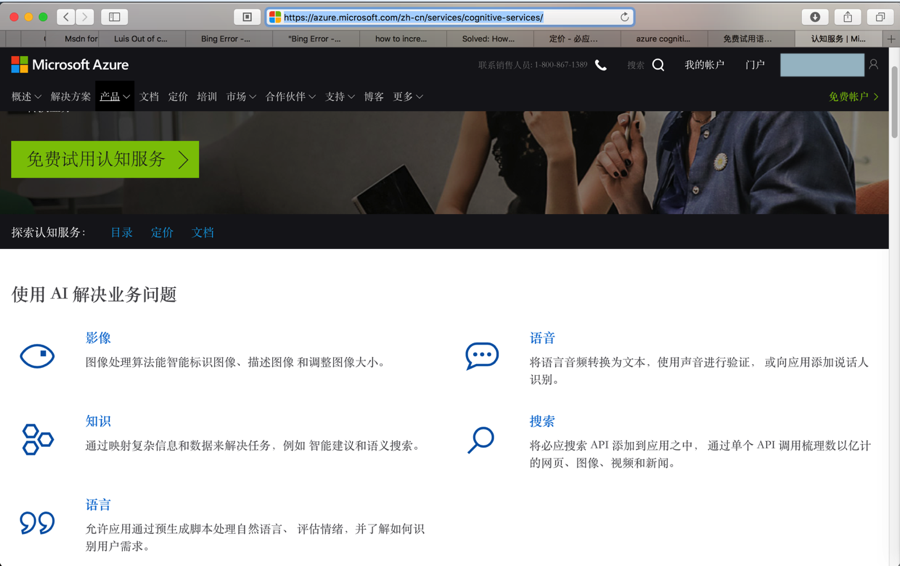The width and height of the screenshot is (900, 566).
Task: Open 解决方案 in the navigation bar
Action: point(71,96)
